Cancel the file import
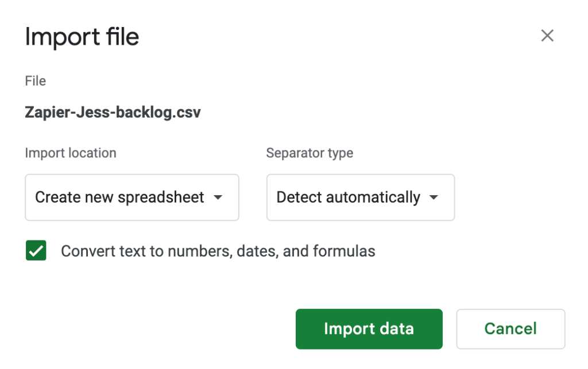The height and width of the screenshot is (369, 588). point(510,329)
